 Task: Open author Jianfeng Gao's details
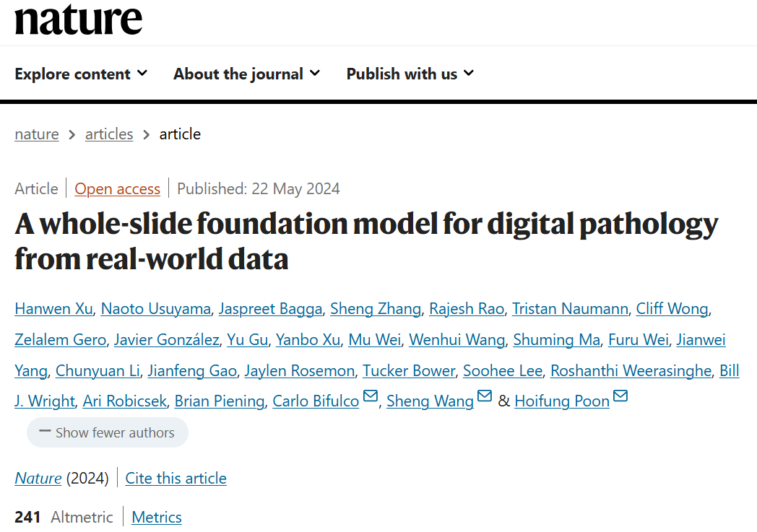192,371
